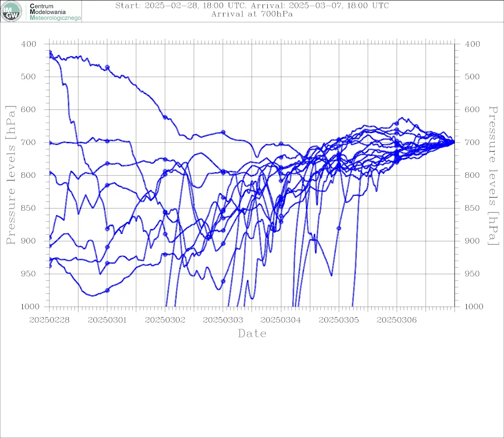Click the left axis label '1000'
The width and height of the screenshot is (504, 438).
[30, 307]
